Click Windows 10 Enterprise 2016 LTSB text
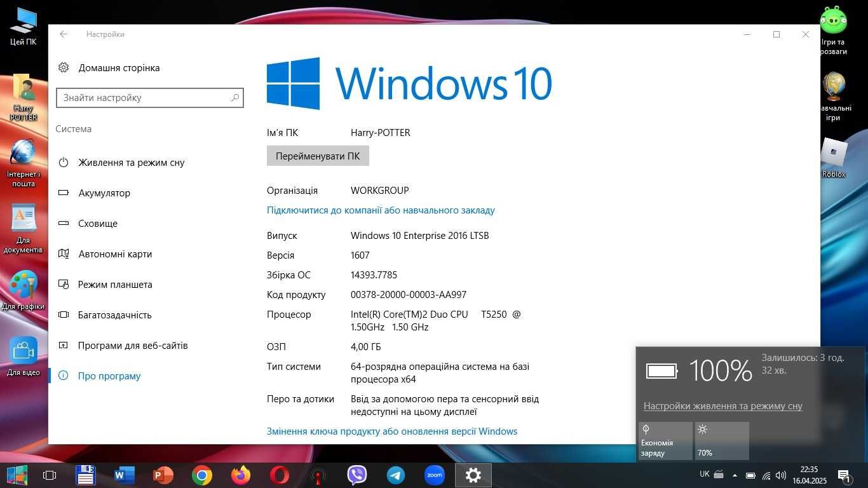 (x=420, y=236)
